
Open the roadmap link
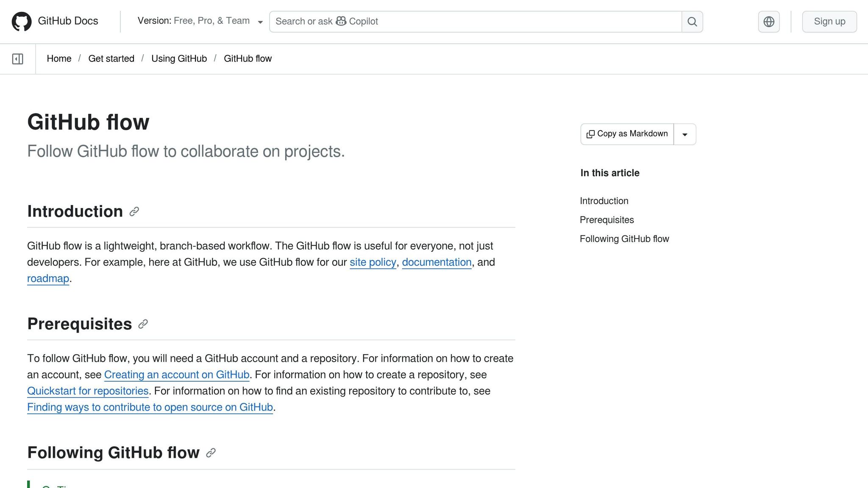pyautogui.click(x=48, y=278)
